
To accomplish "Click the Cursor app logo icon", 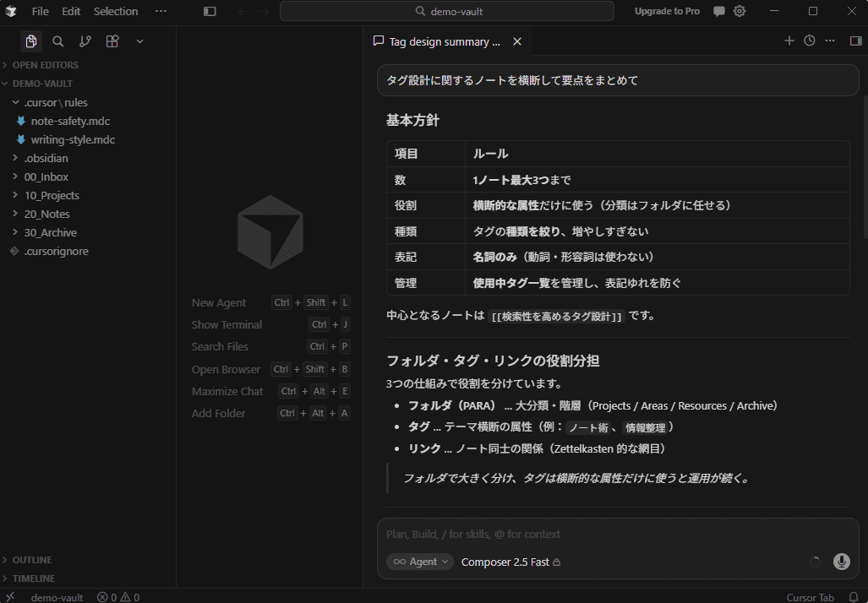I will [11, 11].
